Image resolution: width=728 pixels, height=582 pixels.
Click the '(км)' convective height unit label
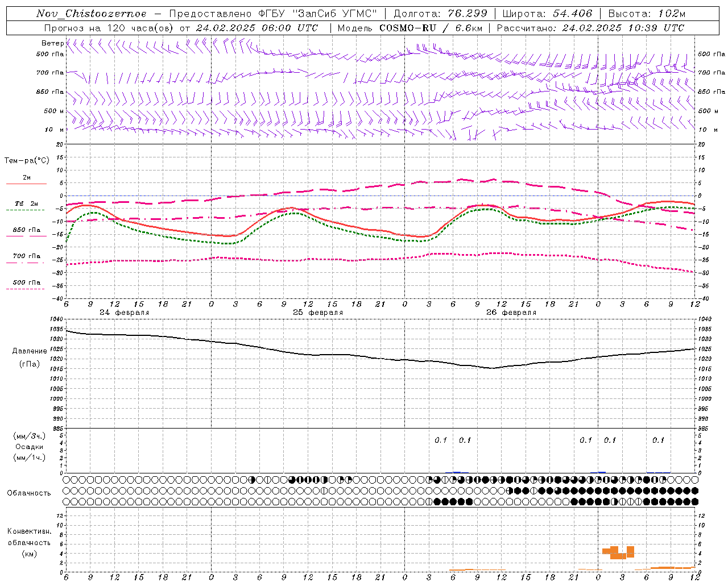pos(30,554)
